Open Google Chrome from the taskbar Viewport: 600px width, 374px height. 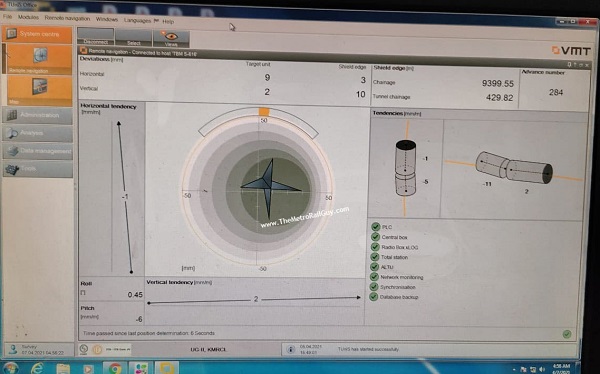pyautogui.click(x=115, y=369)
